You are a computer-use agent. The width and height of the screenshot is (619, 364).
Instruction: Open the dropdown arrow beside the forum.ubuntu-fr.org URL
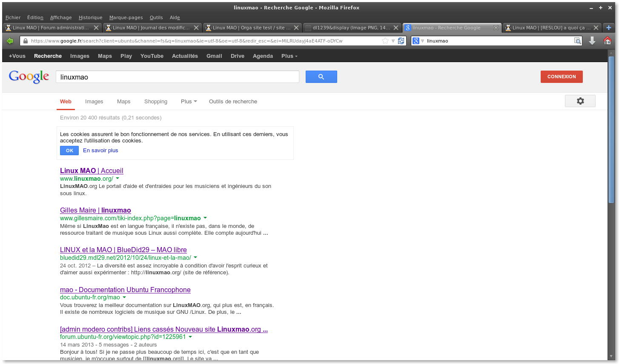tap(190, 337)
